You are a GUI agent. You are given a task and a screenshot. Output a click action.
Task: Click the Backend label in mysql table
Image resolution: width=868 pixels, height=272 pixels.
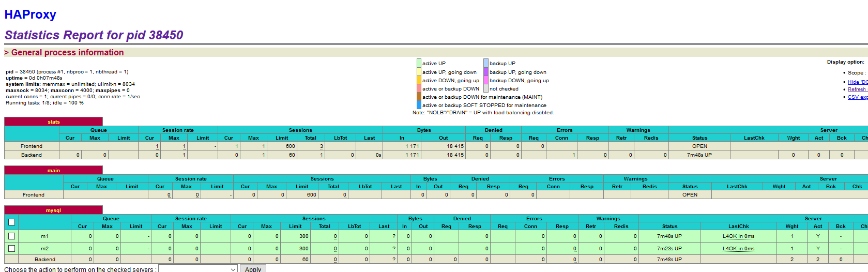pos(45,260)
